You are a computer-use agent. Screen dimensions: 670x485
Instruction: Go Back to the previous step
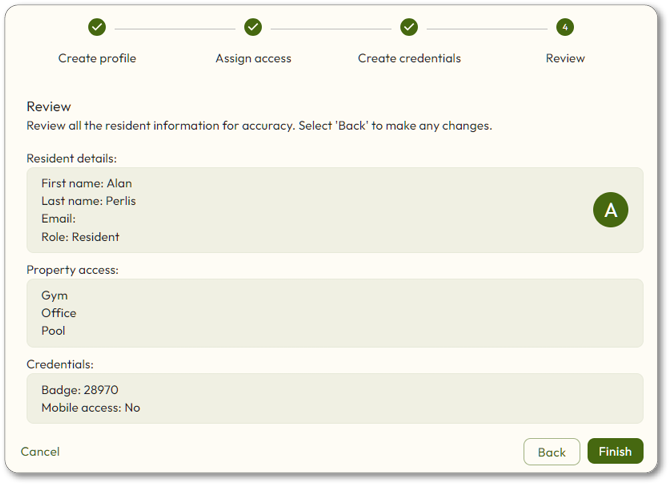pos(552,452)
